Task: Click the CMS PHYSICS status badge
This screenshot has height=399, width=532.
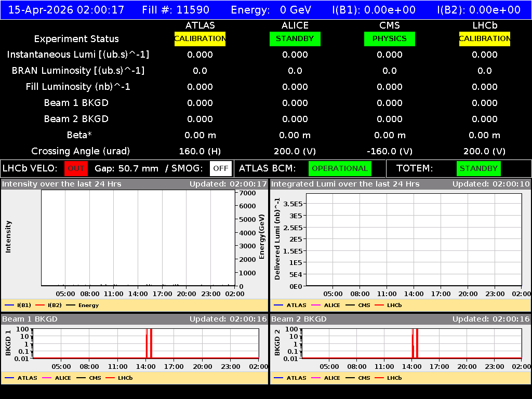Action: (x=390, y=38)
